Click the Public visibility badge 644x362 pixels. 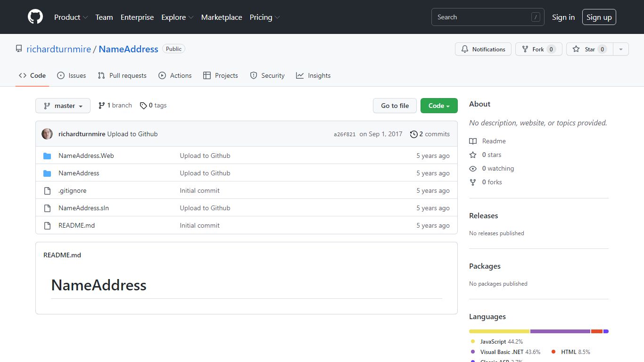(x=173, y=49)
